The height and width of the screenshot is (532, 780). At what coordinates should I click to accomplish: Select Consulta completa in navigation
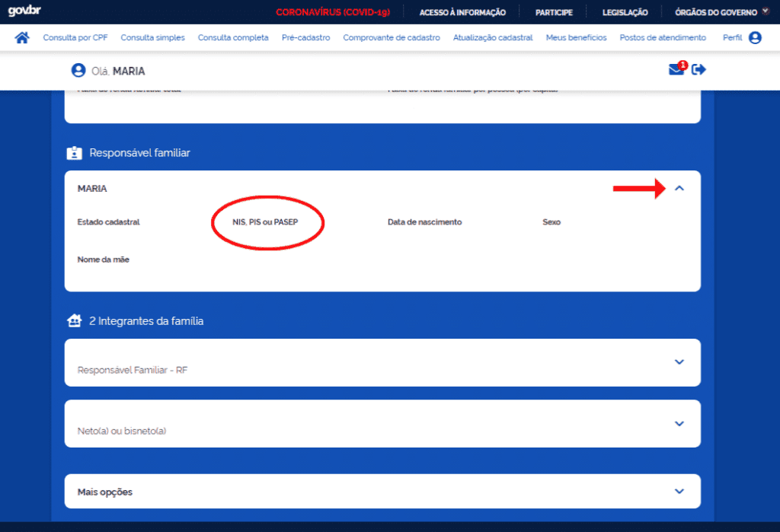233,37
